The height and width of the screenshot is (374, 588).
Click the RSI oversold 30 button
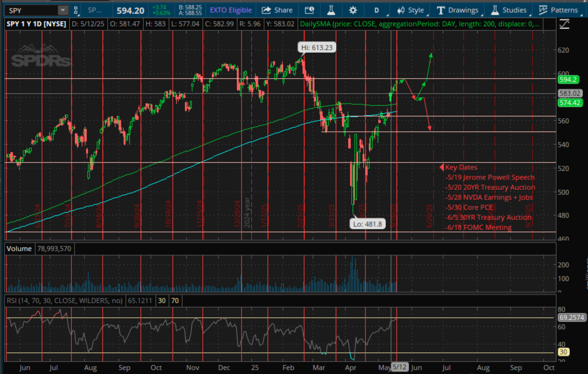click(162, 301)
